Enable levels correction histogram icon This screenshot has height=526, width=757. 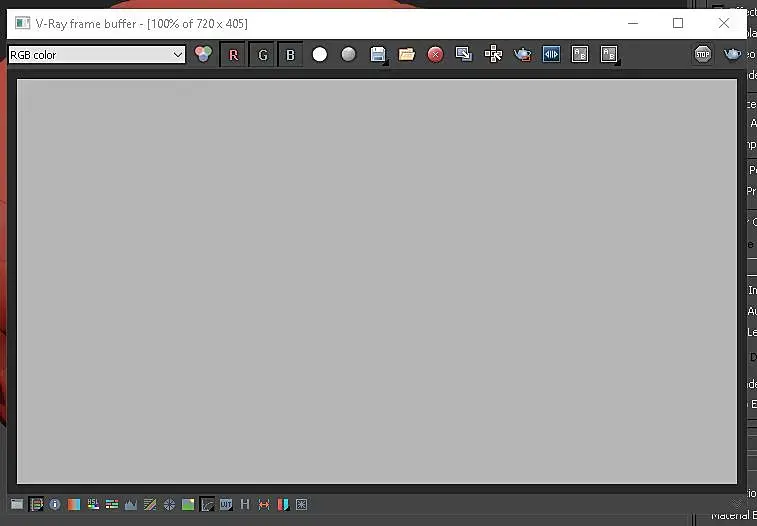131,505
